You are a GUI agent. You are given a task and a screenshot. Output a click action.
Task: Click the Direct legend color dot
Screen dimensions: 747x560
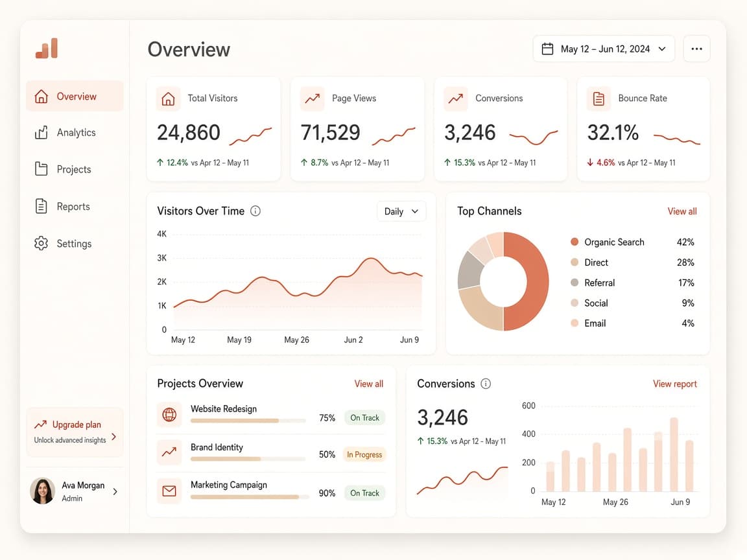point(575,262)
